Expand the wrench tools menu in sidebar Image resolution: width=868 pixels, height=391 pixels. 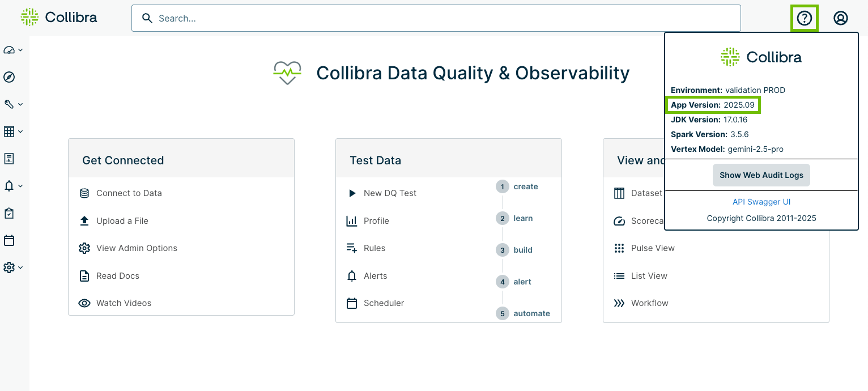pos(12,104)
